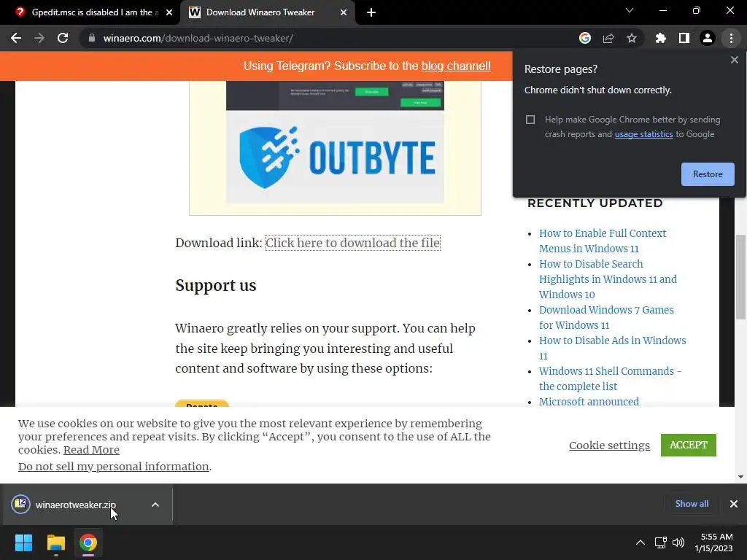The image size is (747, 560).
Task: Open the Microsoft announced article link
Action: pos(589,402)
